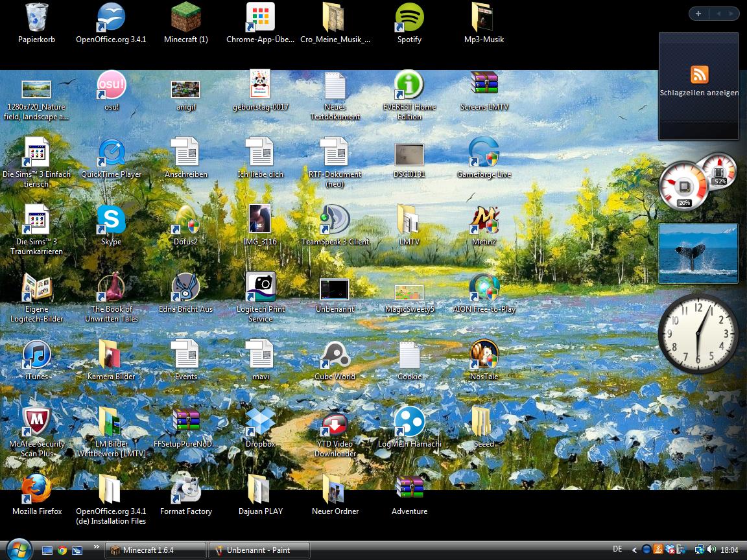Image resolution: width=747 pixels, height=560 pixels.
Task: Expand hidden system tray icons arrow
Action: [635, 550]
